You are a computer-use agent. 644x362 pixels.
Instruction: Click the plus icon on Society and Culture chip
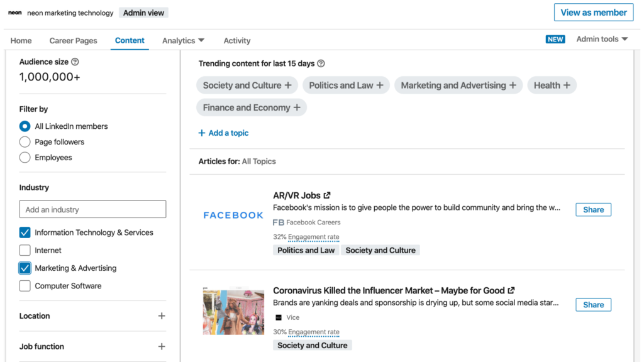click(288, 85)
